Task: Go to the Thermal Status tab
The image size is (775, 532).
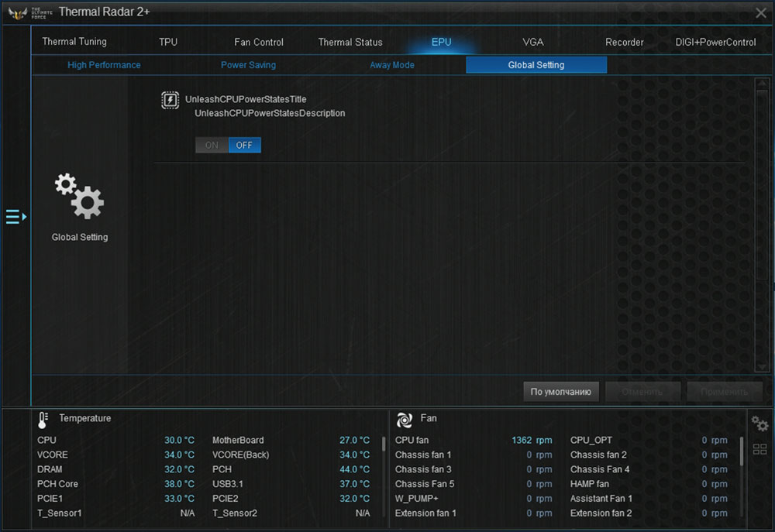Action: click(x=350, y=42)
